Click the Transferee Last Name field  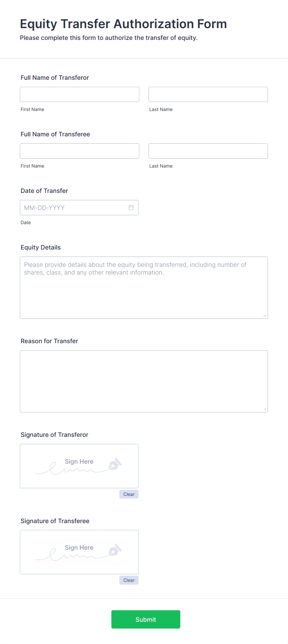[208, 151]
